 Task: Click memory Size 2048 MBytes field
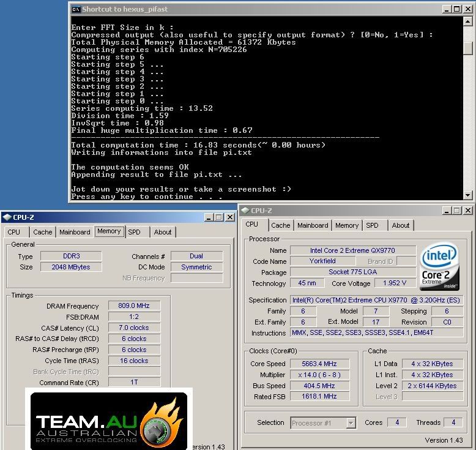pyautogui.click(x=71, y=267)
